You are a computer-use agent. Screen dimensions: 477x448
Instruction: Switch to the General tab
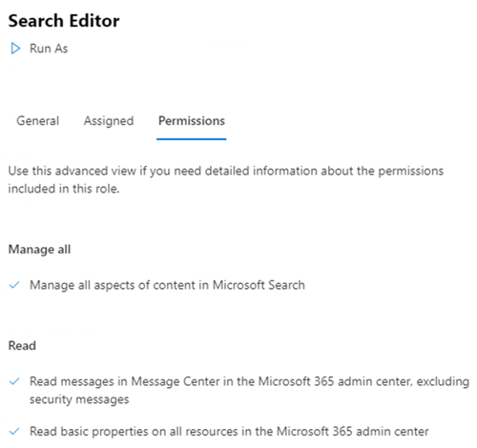38,121
